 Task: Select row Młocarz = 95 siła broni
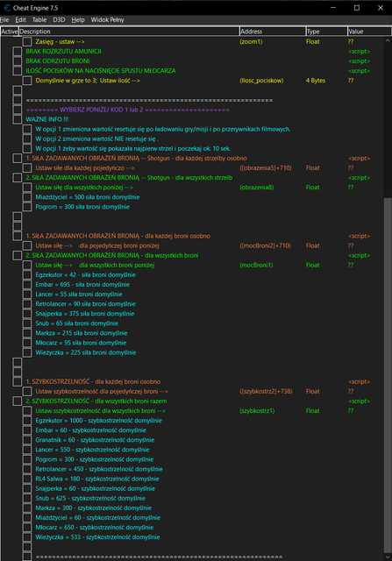pyautogui.click(x=81, y=343)
